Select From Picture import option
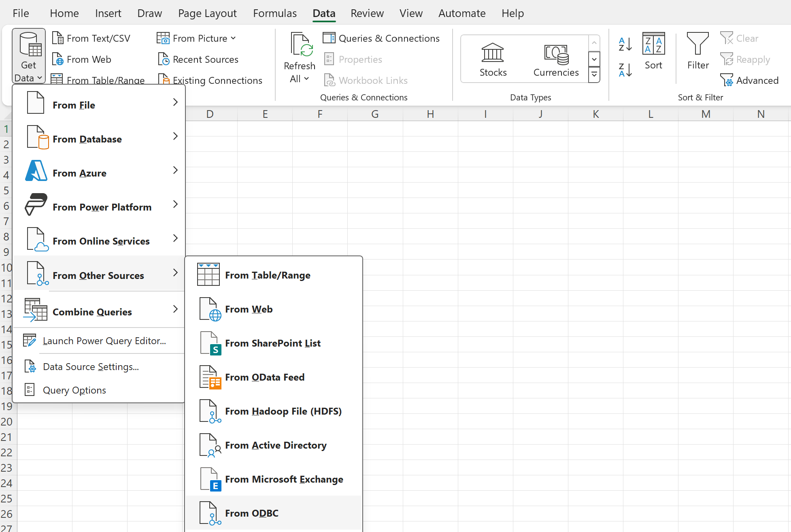The height and width of the screenshot is (532, 791). tap(197, 38)
